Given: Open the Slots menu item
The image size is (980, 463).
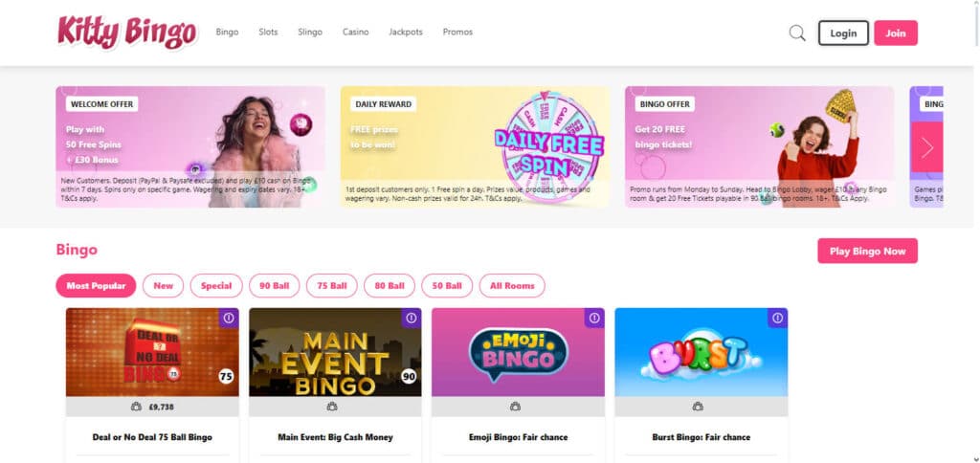Looking at the screenshot, I should 268,32.
